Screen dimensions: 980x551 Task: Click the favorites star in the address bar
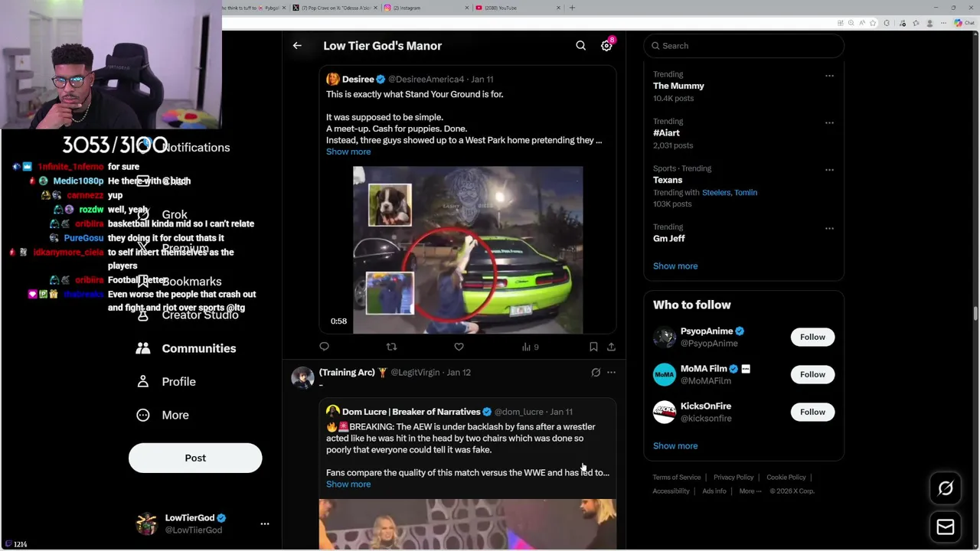872,23
